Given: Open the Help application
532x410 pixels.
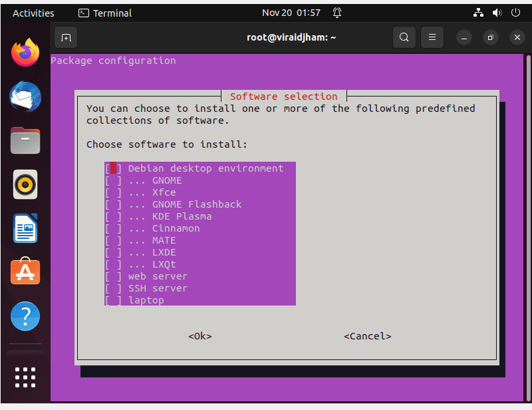Looking at the screenshot, I should coord(25,316).
